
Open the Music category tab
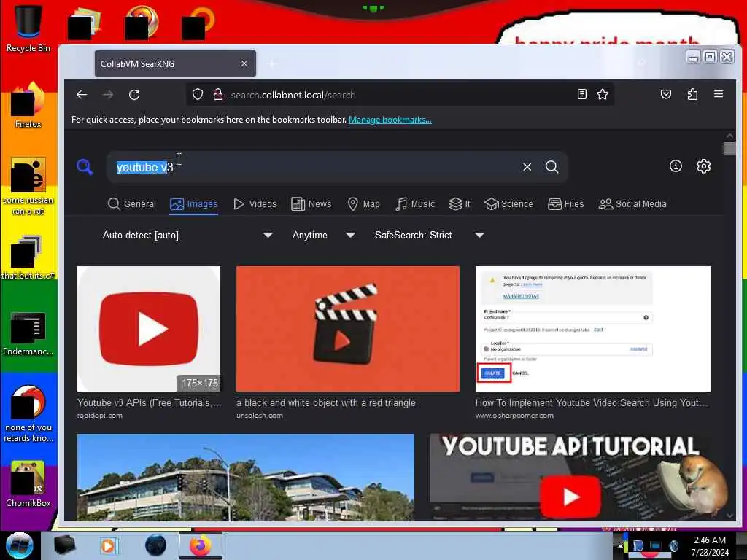pos(415,204)
